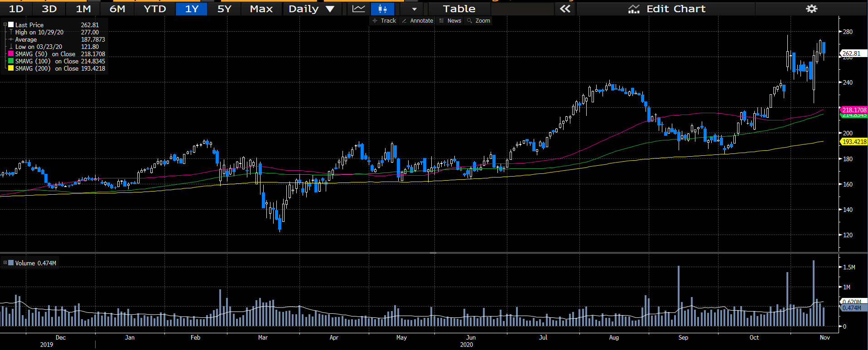Screen dimensions: 868x350
Task: Click the High marker icon in legend
Action: [11, 32]
